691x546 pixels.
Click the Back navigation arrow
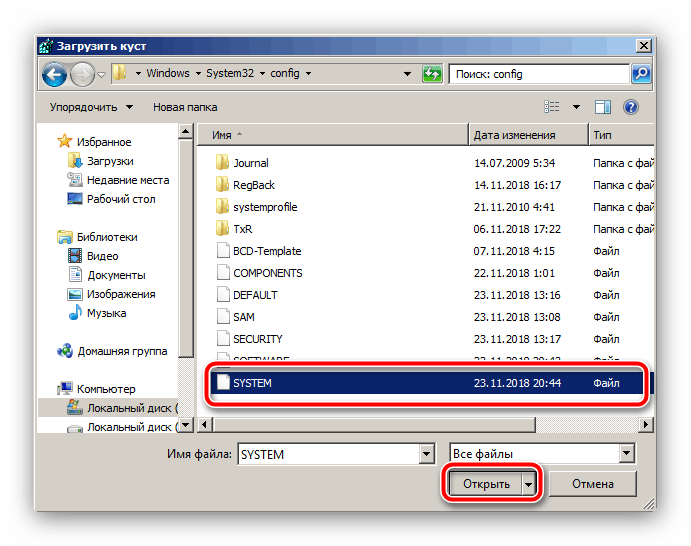point(54,74)
